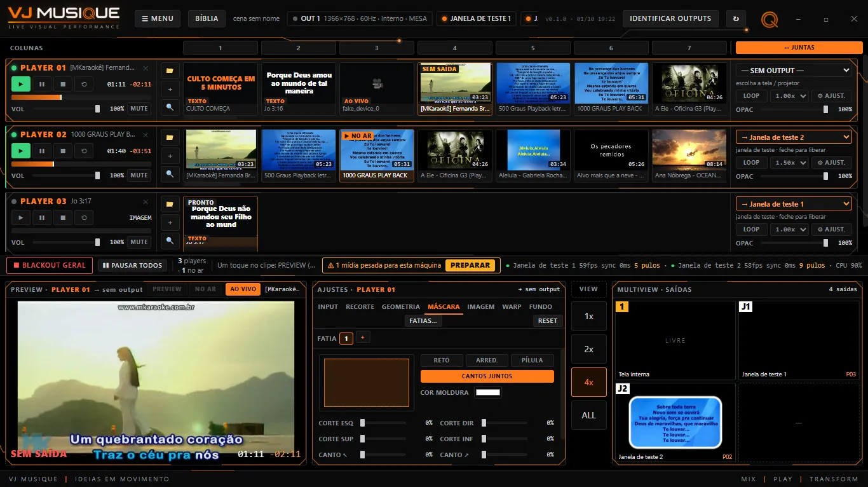Close the clip loaded in Player 01

146,68
